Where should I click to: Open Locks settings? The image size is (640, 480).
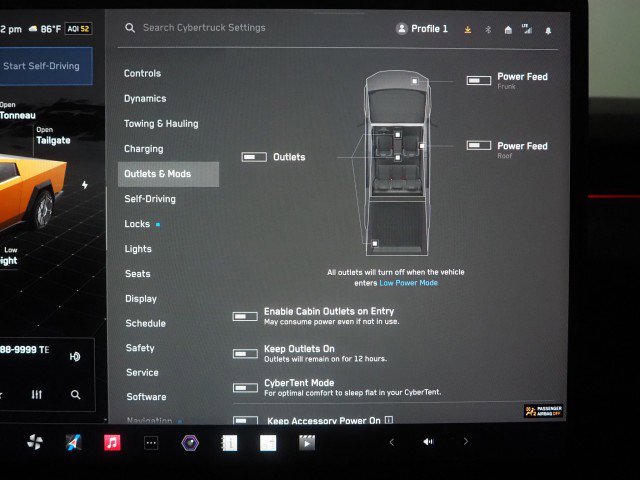[x=137, y=224]
